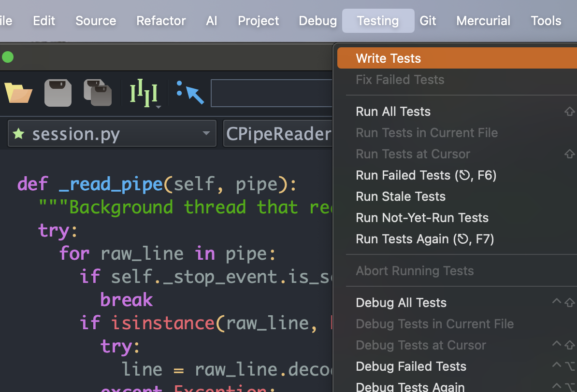The height and width of the screenshot is (392, 577).
Task: Open the session.py file dropdown
Action: pyautogui.click(x=112, y=134)
